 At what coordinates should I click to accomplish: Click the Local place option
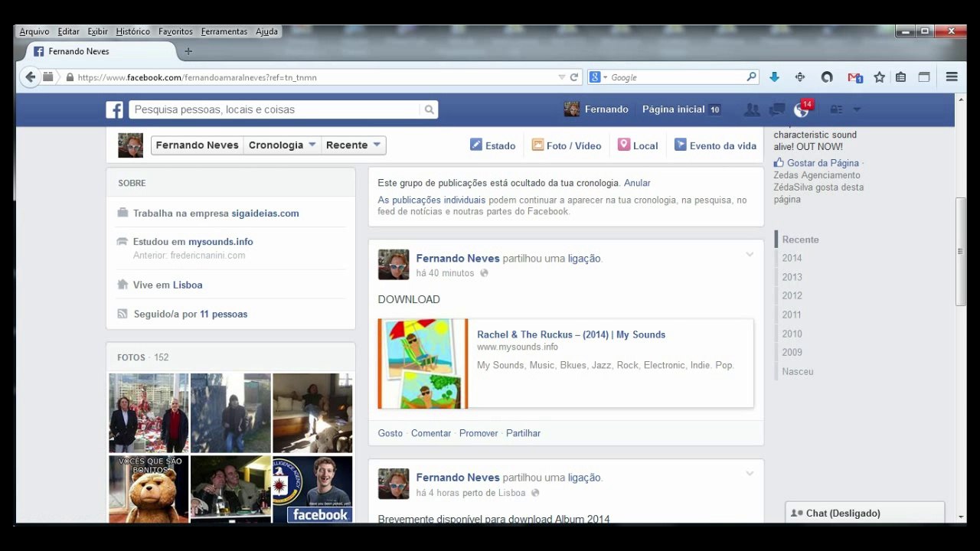click(x=638, y=145)
